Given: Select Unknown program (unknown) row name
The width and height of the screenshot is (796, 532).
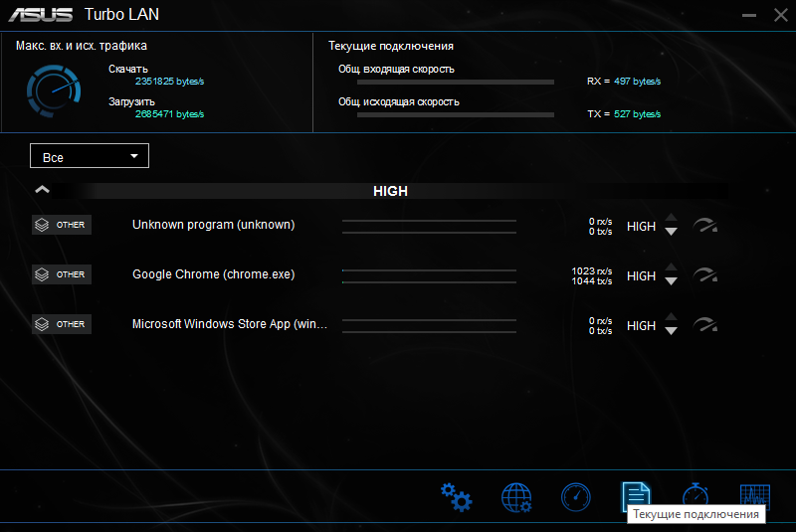Looking at the screenshot, I should point(213,225).
